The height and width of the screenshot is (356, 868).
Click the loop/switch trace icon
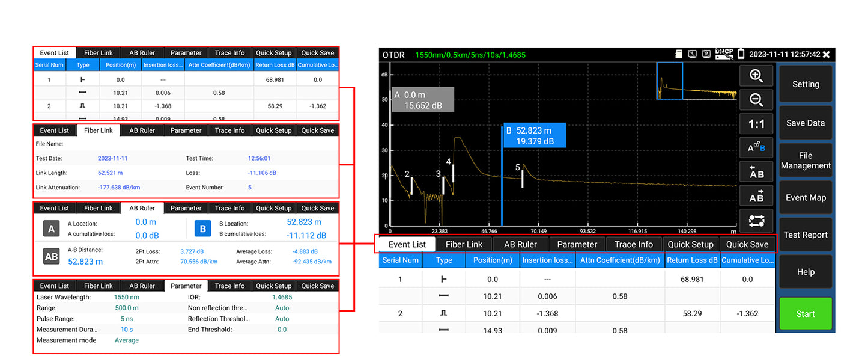click(756, 221)
